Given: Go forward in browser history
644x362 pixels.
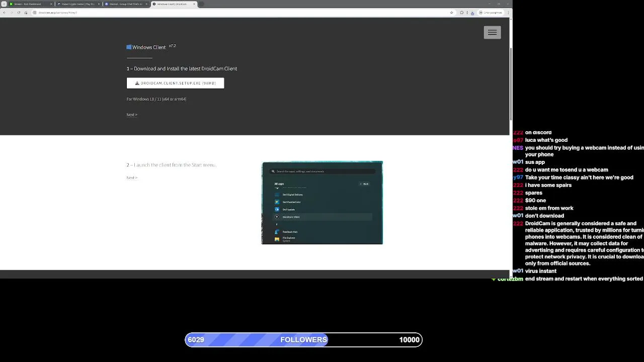Looking at the screenshot, I should (11, 13).
